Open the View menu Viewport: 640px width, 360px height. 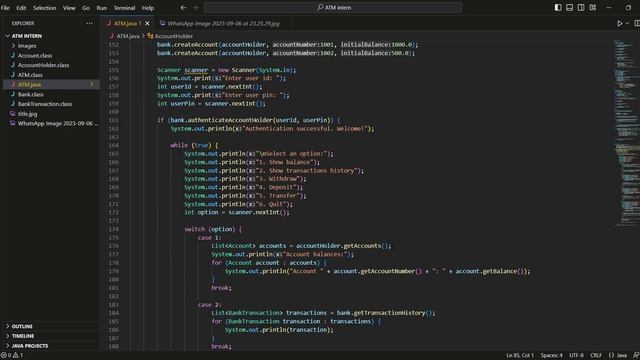[x=69, y=8]
